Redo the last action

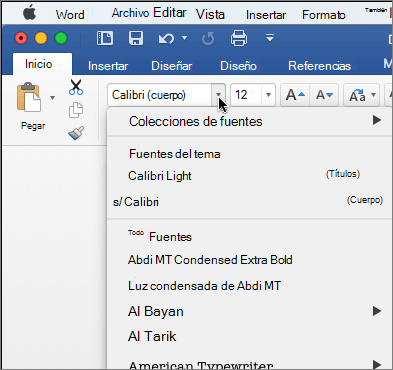[208, 39]
